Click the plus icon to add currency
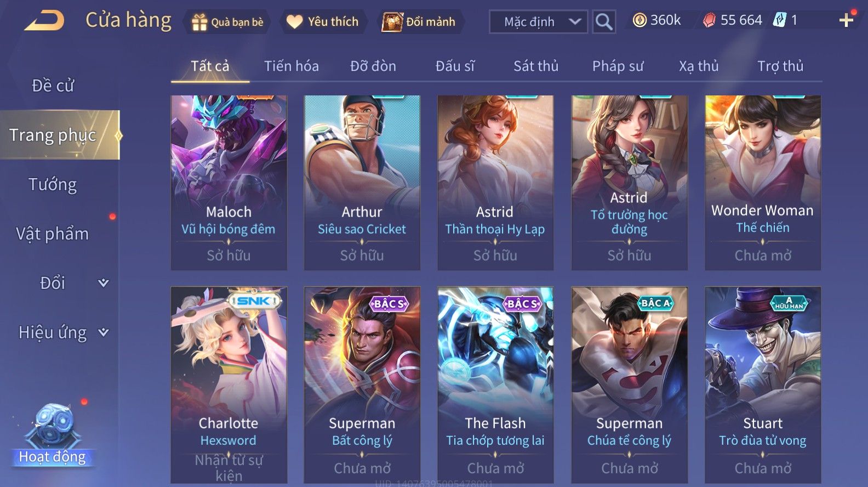Screen dimensions: 868x487 pos(846,21)
